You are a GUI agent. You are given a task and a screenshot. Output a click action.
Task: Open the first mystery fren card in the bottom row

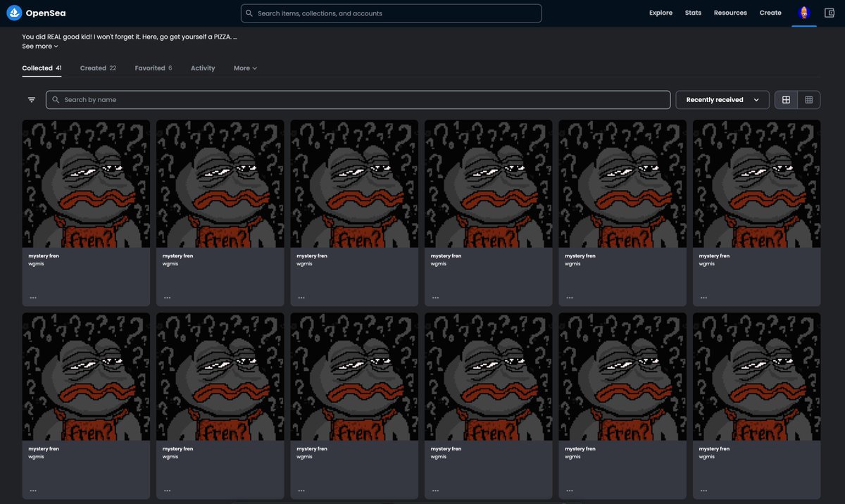click(x=86, y=405)
